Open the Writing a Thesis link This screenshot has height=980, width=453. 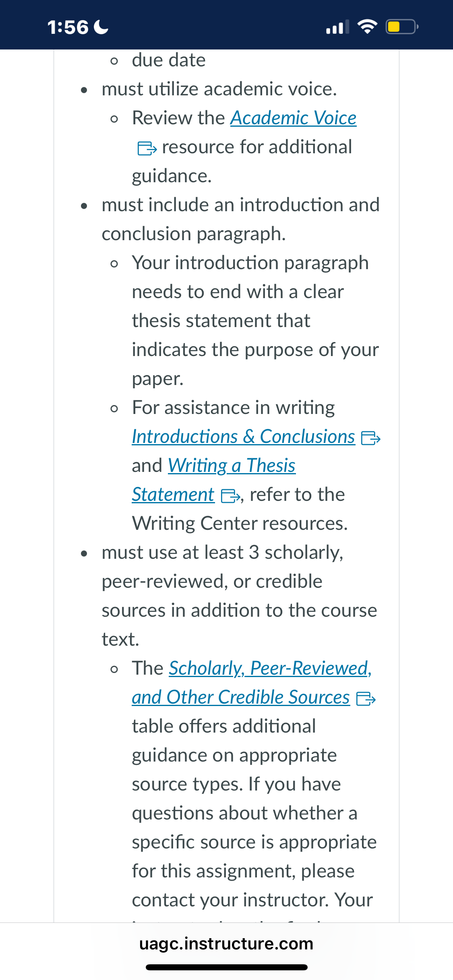click(232, 466)
